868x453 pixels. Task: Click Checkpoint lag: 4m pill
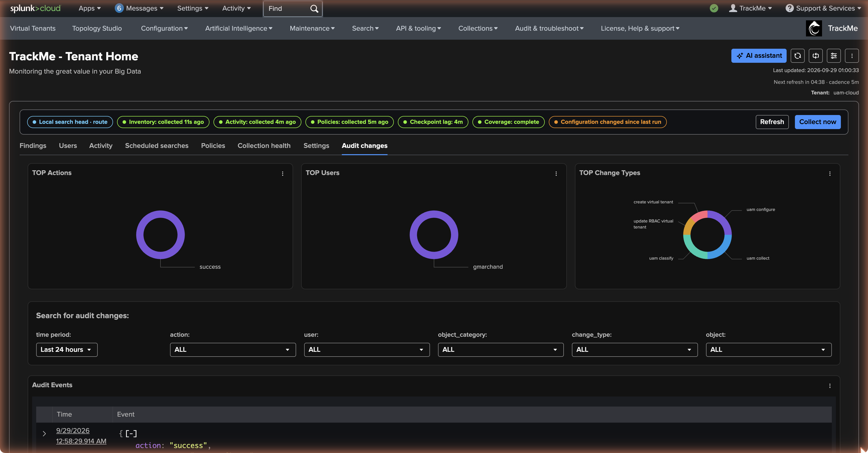coord(433,122)
